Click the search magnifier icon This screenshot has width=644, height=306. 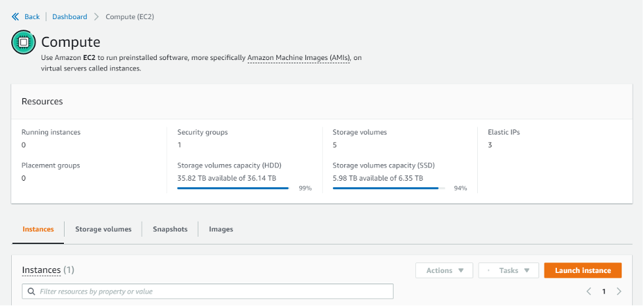(31, 291)
